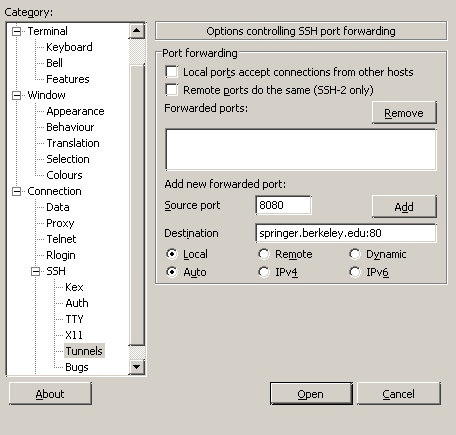Collapse the Connection tree node
Screen dimensions: 456x435
point(16,191)
